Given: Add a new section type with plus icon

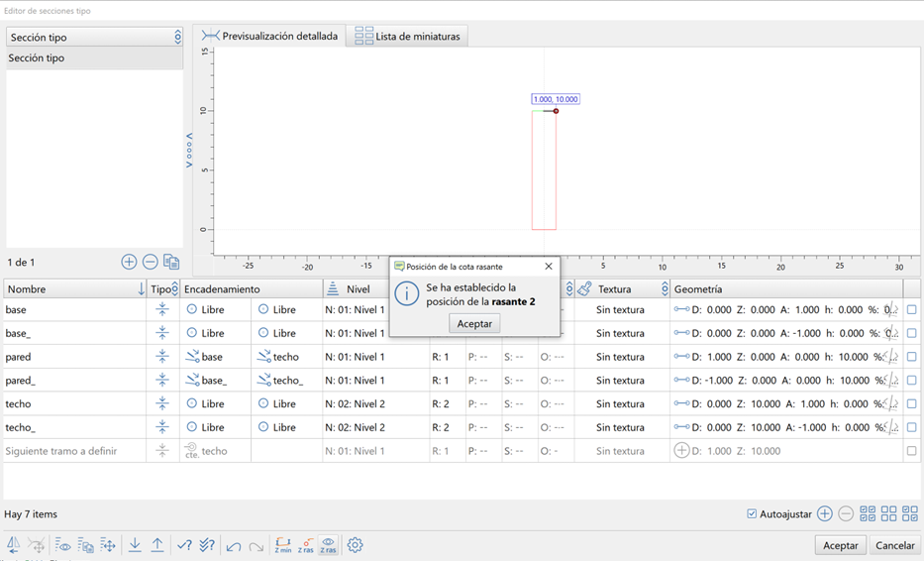Looking at the screenshot, I should point(129,262).
